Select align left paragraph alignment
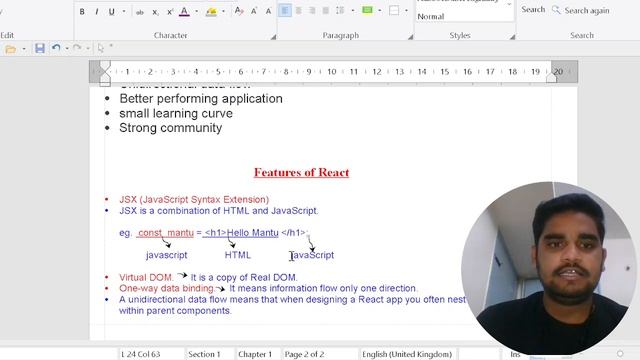 pos(285,10)
